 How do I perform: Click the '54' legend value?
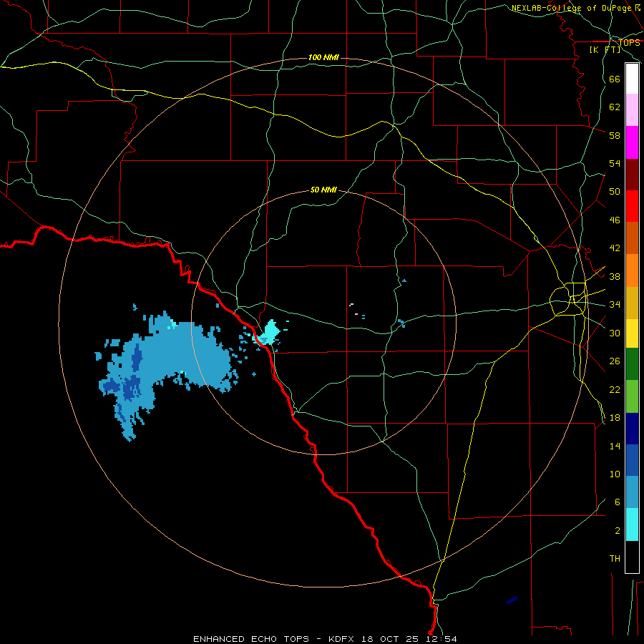click(x=615, y=163)
